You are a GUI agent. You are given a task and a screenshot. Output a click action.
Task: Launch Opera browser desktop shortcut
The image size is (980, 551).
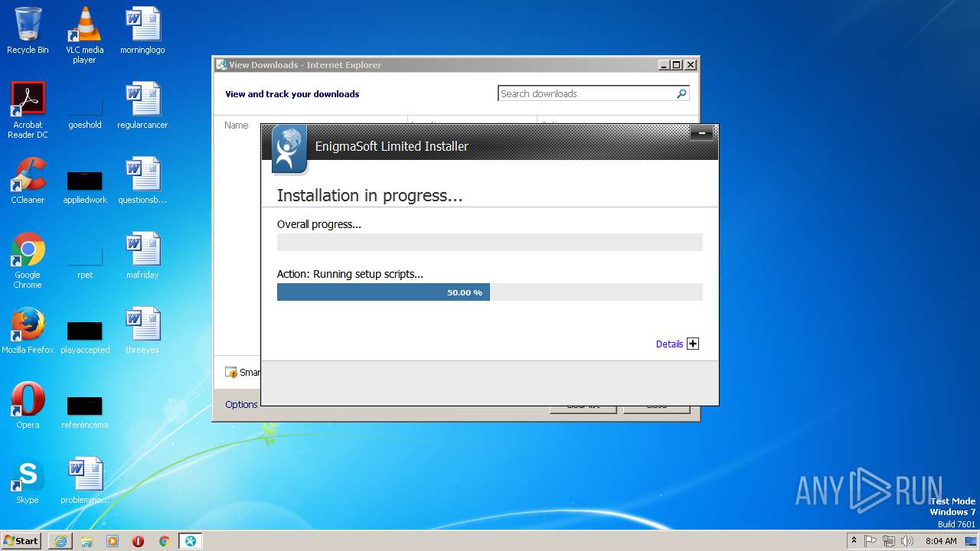pyautogui.click(x=28, y=406)
